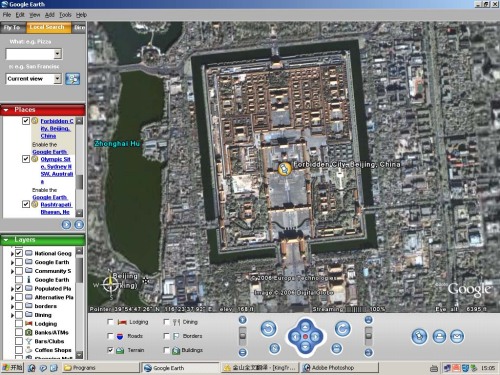Open Google Earth in the Windows taskbar
Image resolution: width=500 pixels, height=375 pixels.
(x=181, y=368)
